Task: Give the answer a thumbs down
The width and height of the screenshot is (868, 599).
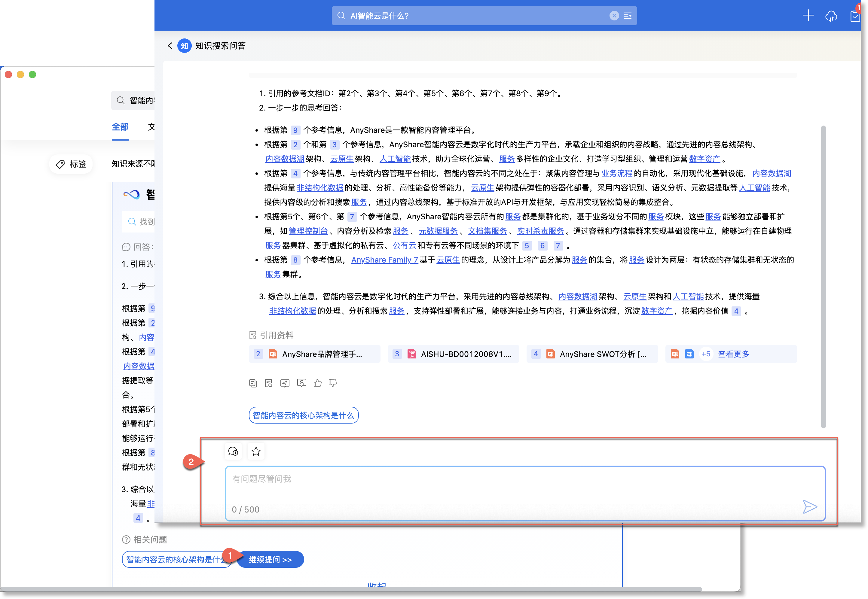Action: pos(333,383)
